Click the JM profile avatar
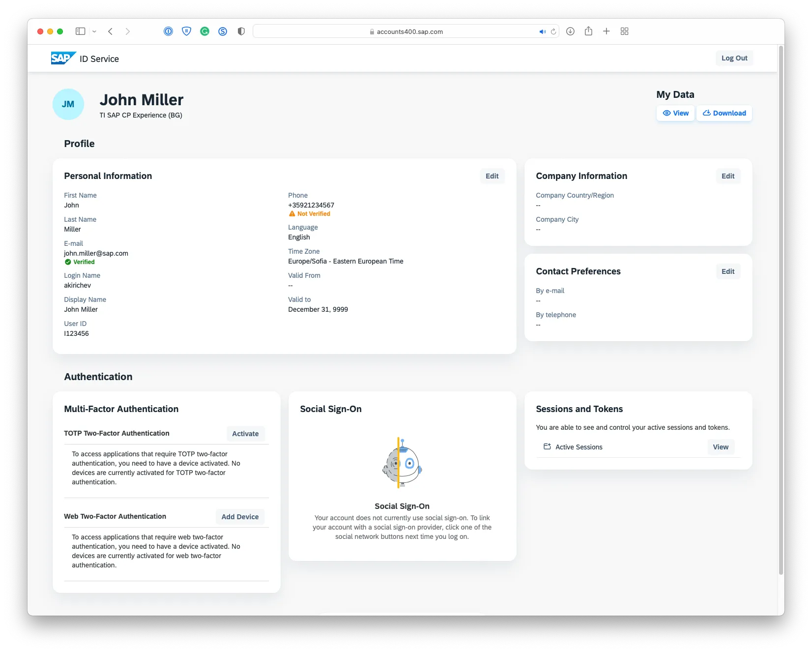This screenshot has height=652, width=812. click(x=68, y=104)
